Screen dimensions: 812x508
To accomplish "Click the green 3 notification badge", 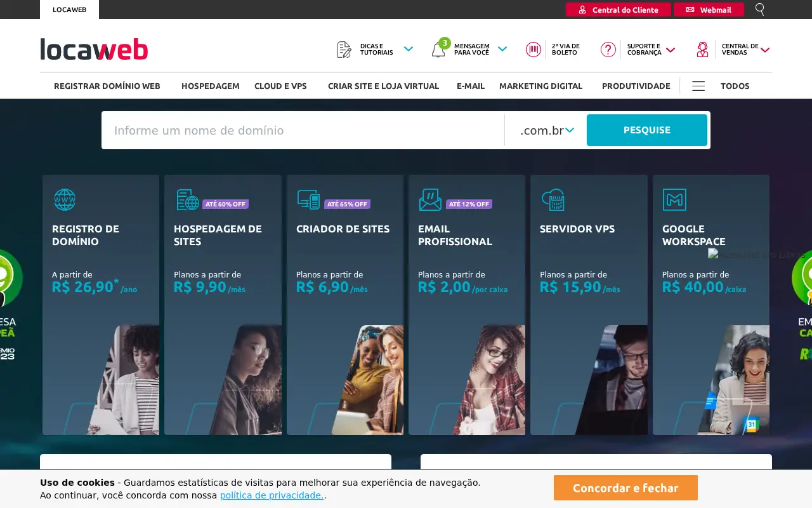I will pos(445,43).
